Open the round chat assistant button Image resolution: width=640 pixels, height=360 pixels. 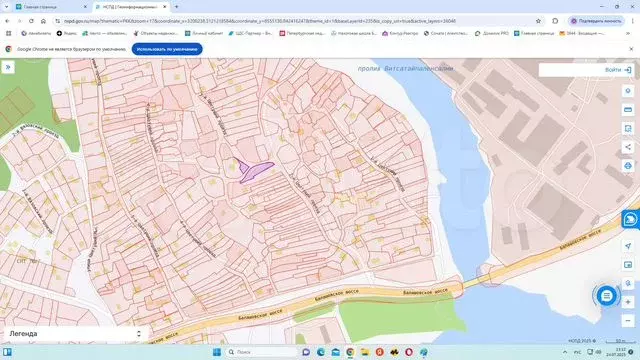click(607, 296)
